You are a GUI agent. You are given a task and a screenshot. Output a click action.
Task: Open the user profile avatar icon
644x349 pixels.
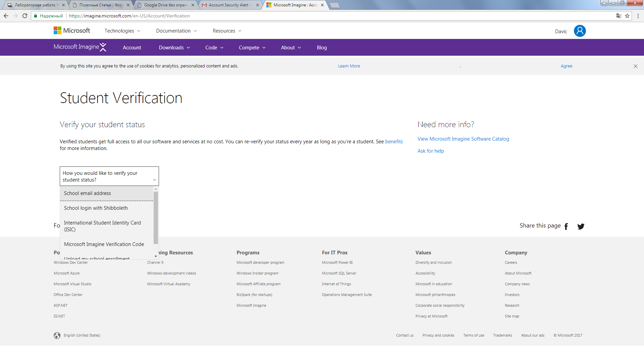point(580,31)
